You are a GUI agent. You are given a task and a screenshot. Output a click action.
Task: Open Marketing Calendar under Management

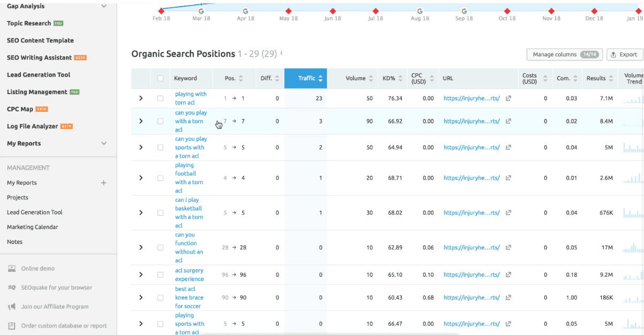tap(33, 227)
